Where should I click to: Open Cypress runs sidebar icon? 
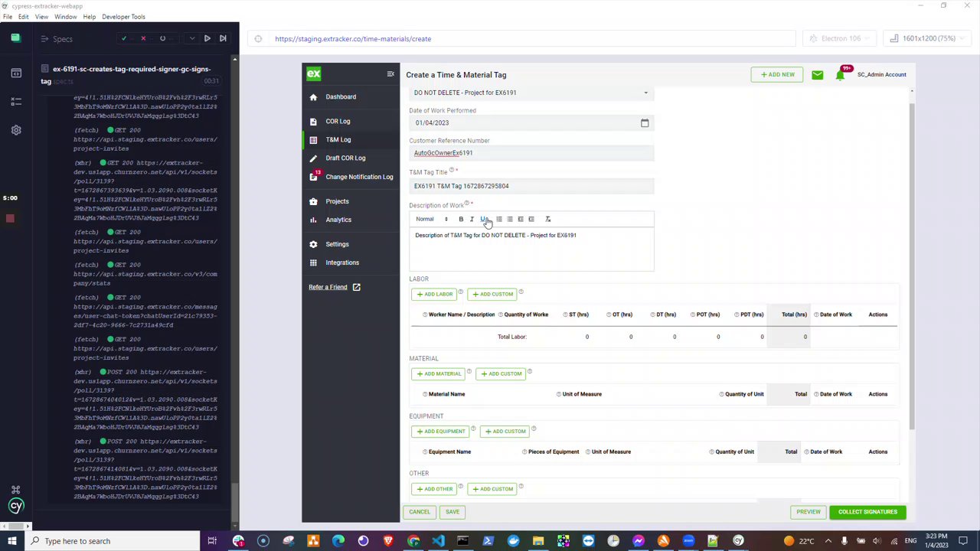(16, 73)
